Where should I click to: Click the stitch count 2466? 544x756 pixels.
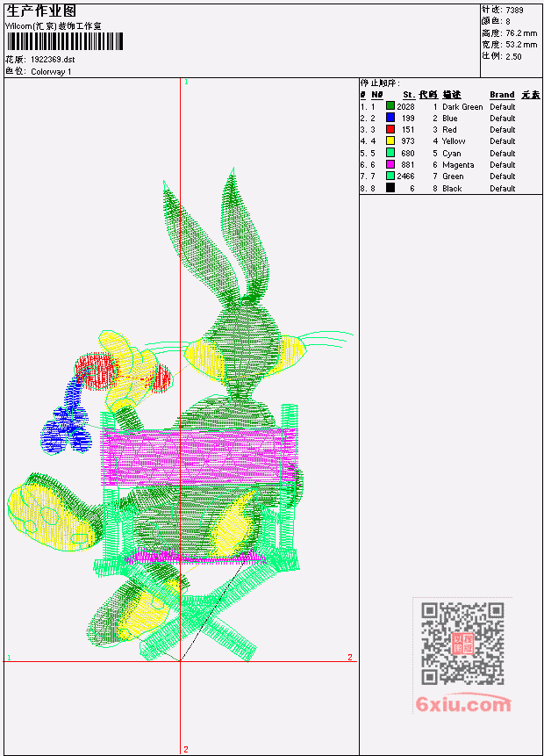pyautogui.click(x=405, y=176)
